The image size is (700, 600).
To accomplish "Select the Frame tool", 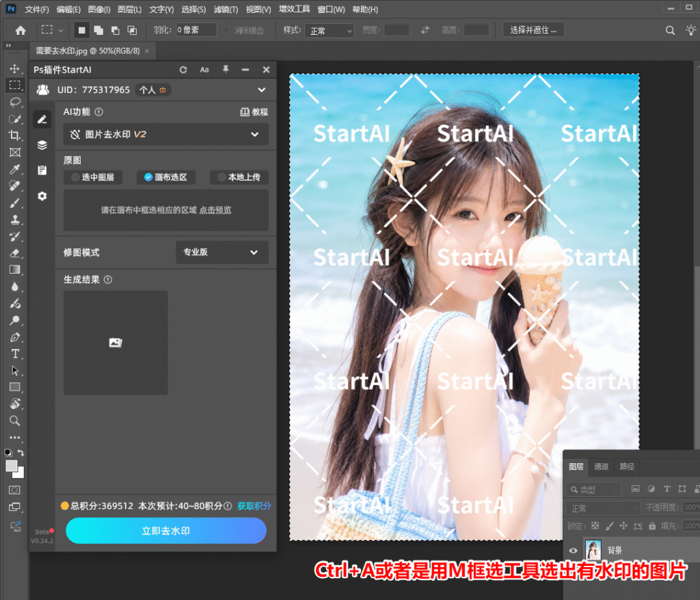I will 15,153.
